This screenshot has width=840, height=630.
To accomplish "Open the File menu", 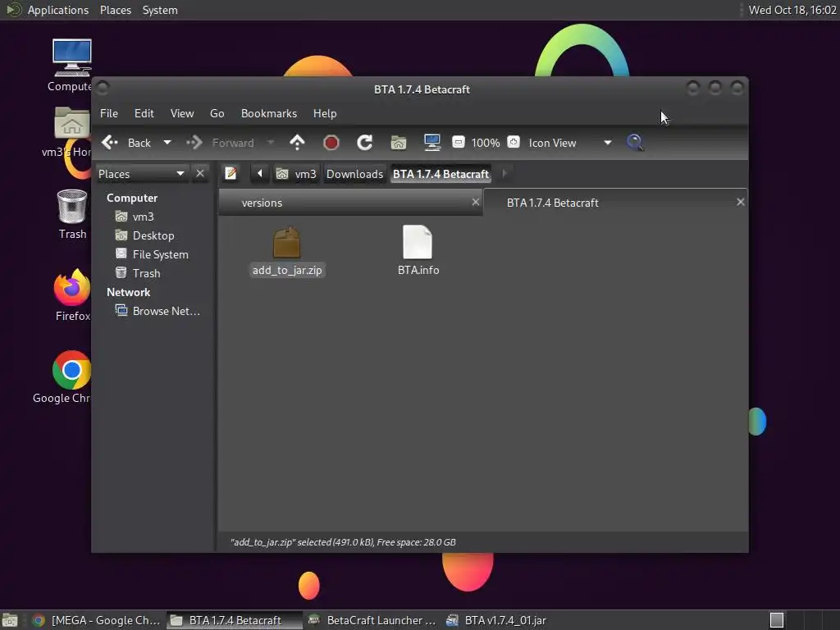I will pyautogui.click(x=109, y=113).
